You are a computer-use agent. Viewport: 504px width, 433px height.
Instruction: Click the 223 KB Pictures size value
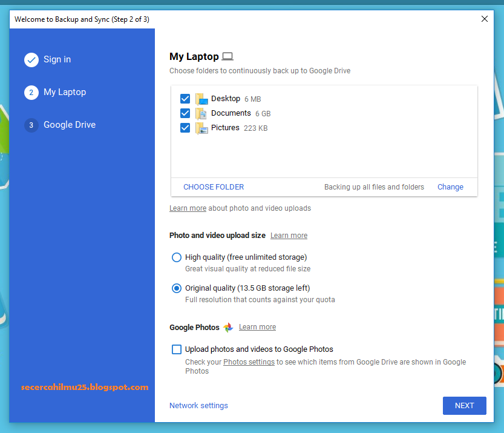click(255, 128)
